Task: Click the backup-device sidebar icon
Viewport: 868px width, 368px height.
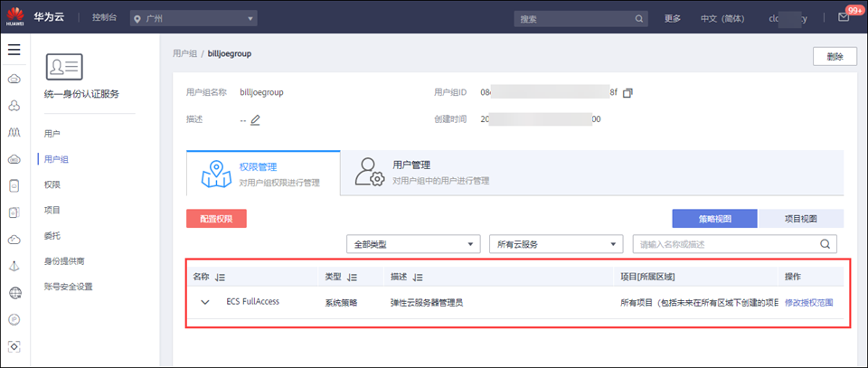Action: (14, 213)
